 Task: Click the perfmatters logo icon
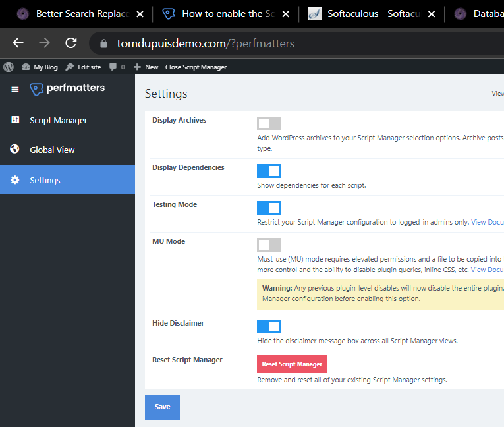(x=37, y=89)
